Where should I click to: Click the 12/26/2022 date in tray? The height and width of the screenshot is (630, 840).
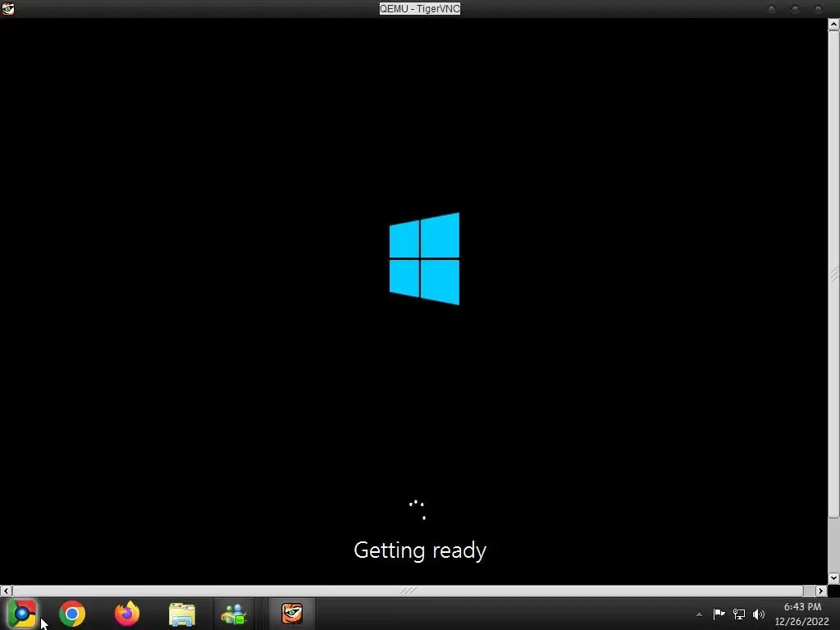[802, 622]
